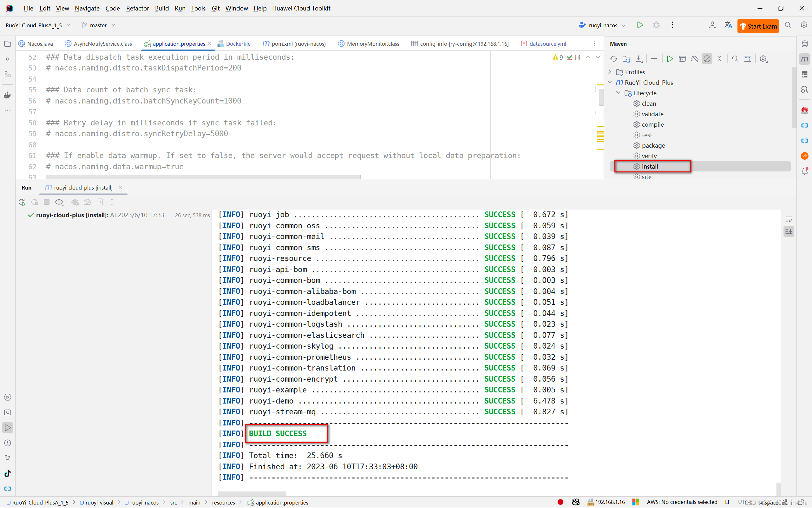Click the editor horizontal scrollbar
The height and width of the screenshot is (508, 812).
[203, 177]
